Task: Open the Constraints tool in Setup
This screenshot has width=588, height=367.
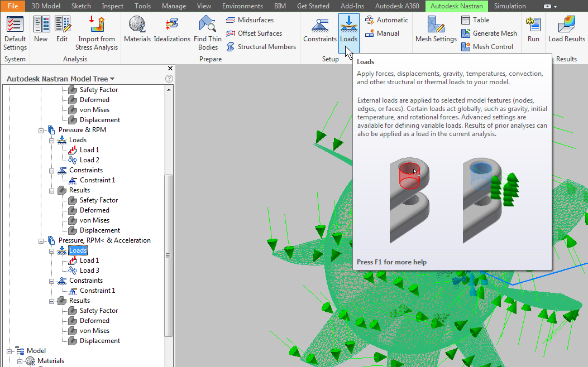Action: pos(320,29)
